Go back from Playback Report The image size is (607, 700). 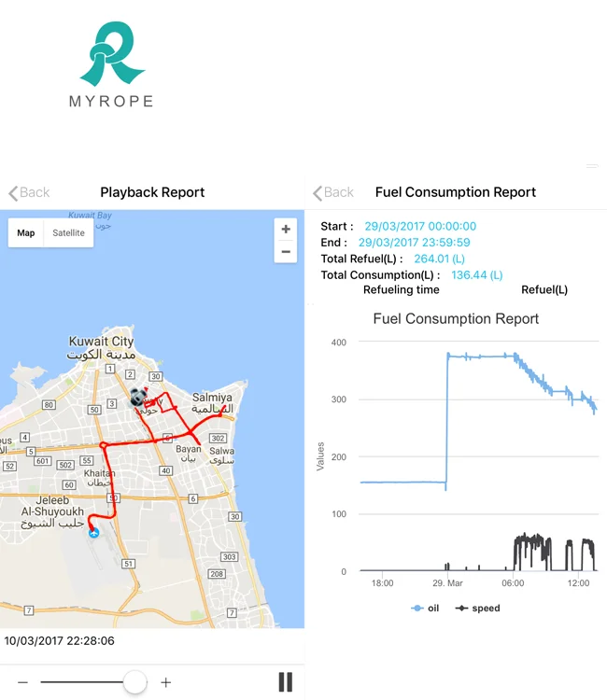tap(29, 192)
